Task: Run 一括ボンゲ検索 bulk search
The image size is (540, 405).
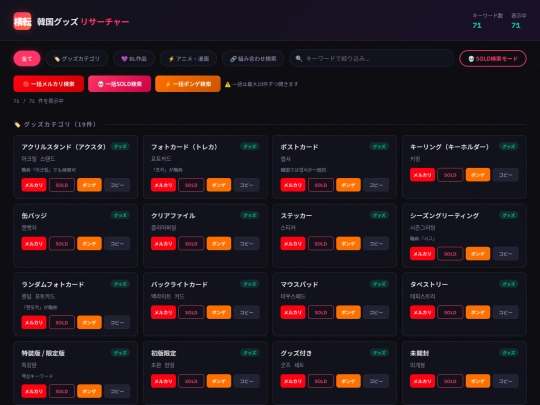Action: tap(188, 84)
